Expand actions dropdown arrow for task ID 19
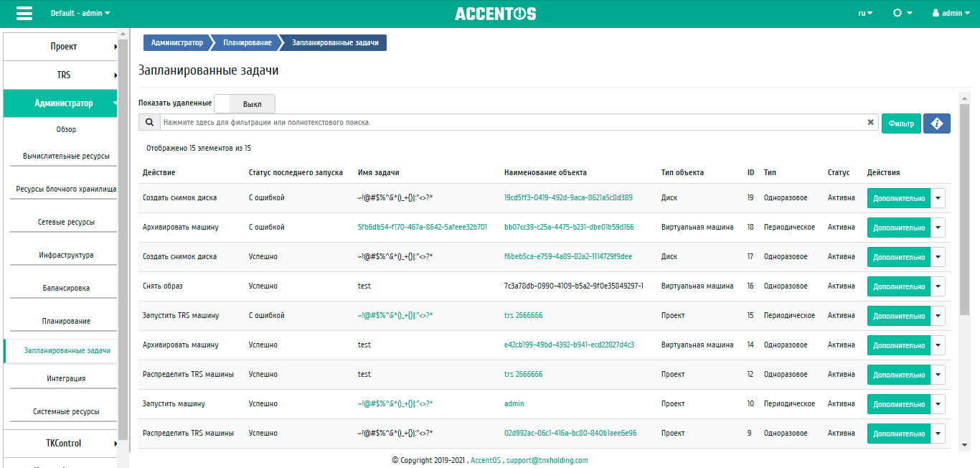This screenshot has height=468, width=980. tap(938, 198)
